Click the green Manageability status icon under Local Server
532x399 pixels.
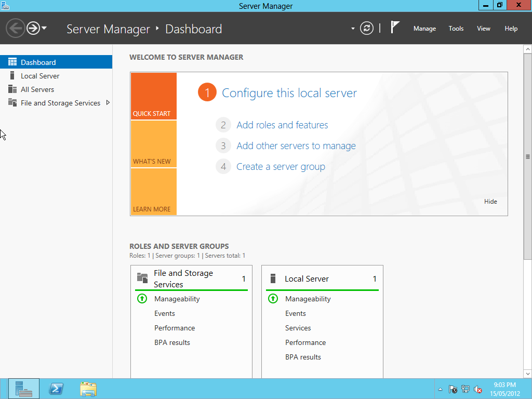[273, 299]
